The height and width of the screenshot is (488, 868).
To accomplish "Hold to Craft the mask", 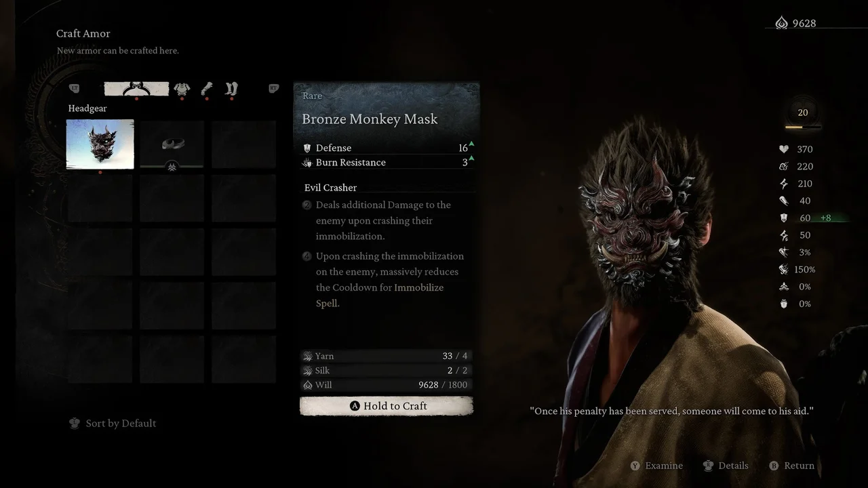I will 387,406.
